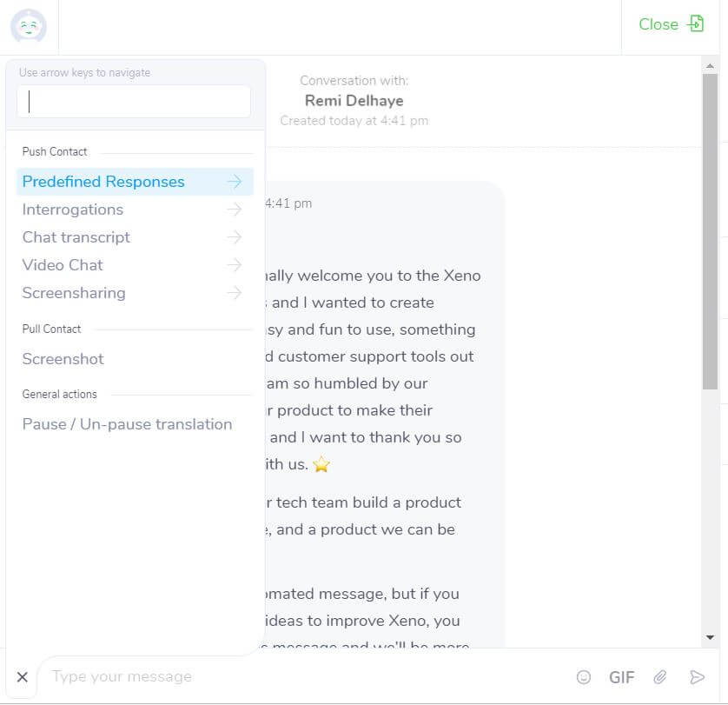Click the yellow star emoji in message
This screenshot has height=705, width=728.
(321, 465)
